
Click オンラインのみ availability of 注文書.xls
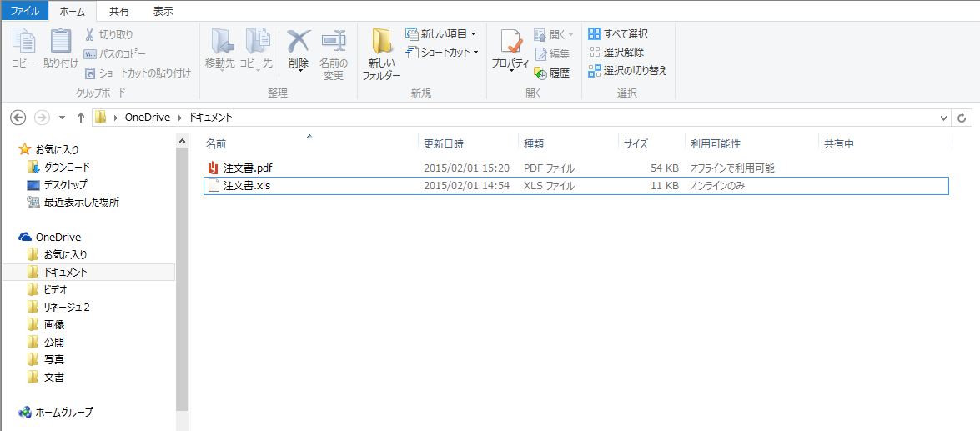tap(717, 186)
